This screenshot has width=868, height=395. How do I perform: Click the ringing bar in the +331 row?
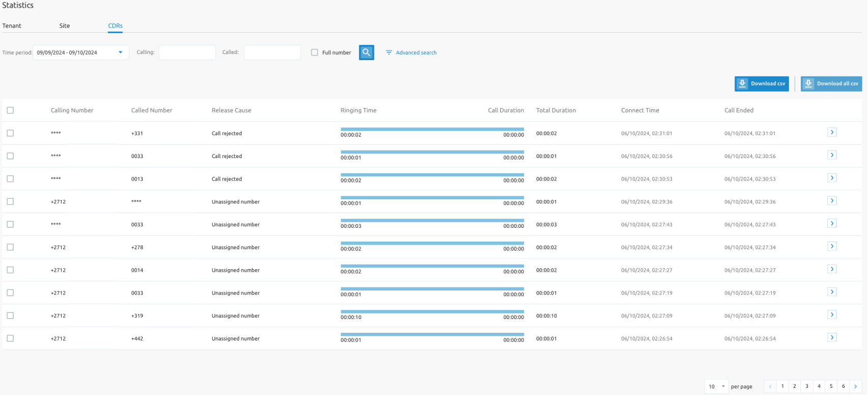(432, 129)
